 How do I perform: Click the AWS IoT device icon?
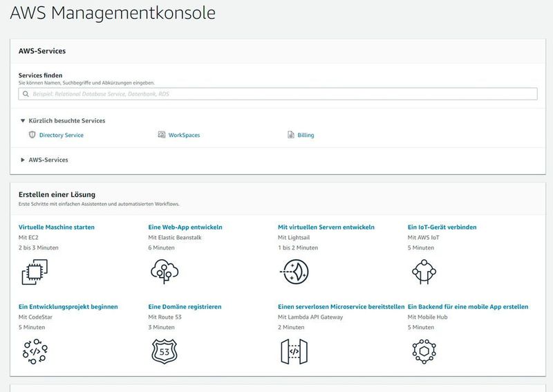424,272
